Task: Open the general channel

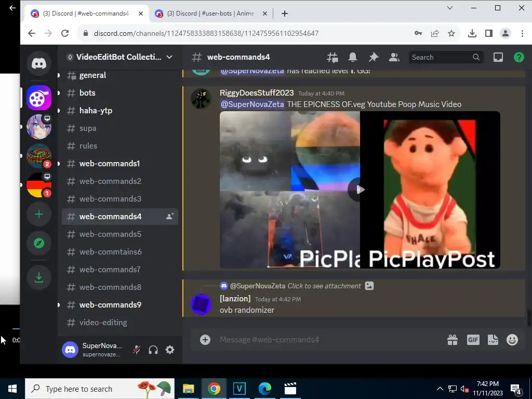Action: pos(120,75)
